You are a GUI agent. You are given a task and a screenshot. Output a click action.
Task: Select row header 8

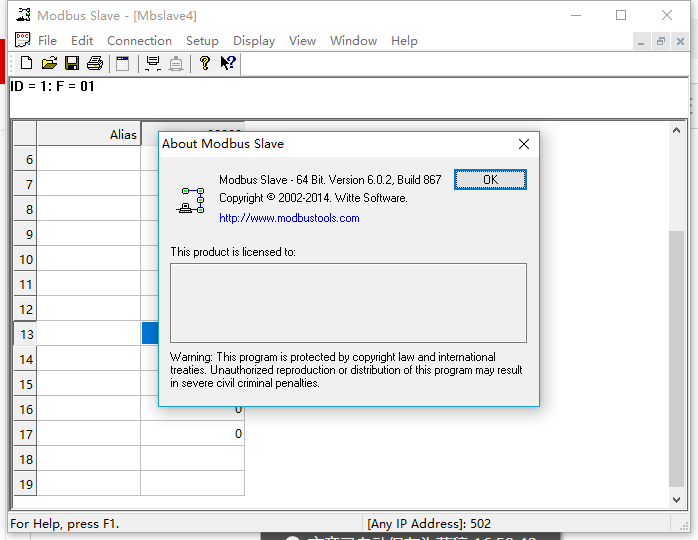point(25,209)
